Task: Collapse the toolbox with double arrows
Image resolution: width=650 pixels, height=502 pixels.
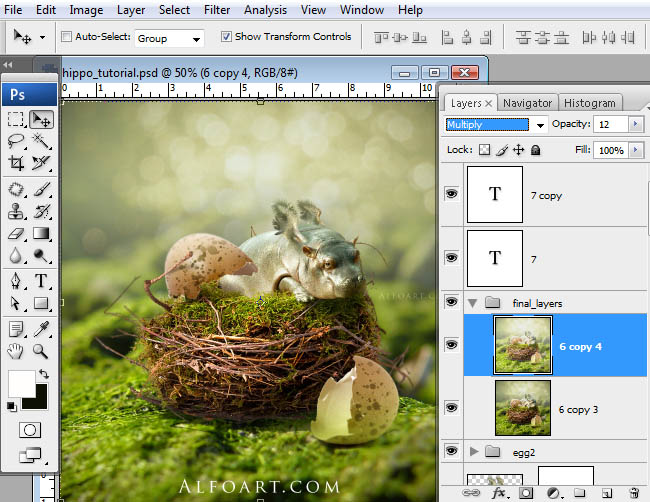Action: (7, 65)
